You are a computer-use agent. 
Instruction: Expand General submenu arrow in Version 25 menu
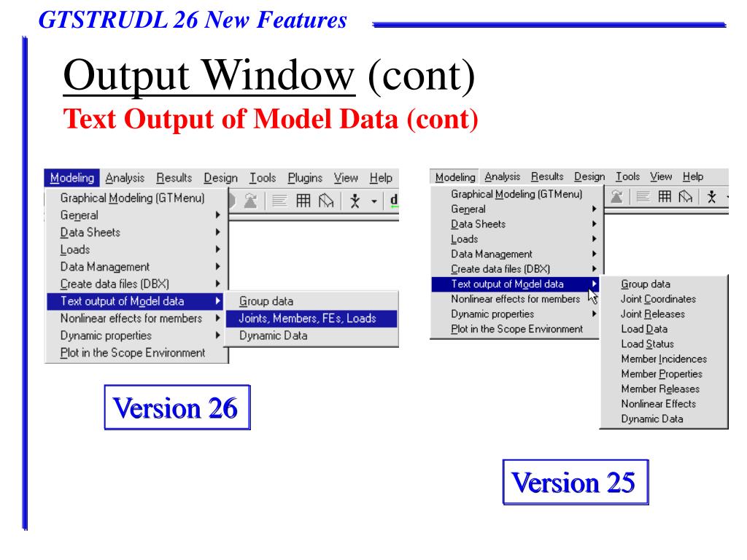pos(594,209)
